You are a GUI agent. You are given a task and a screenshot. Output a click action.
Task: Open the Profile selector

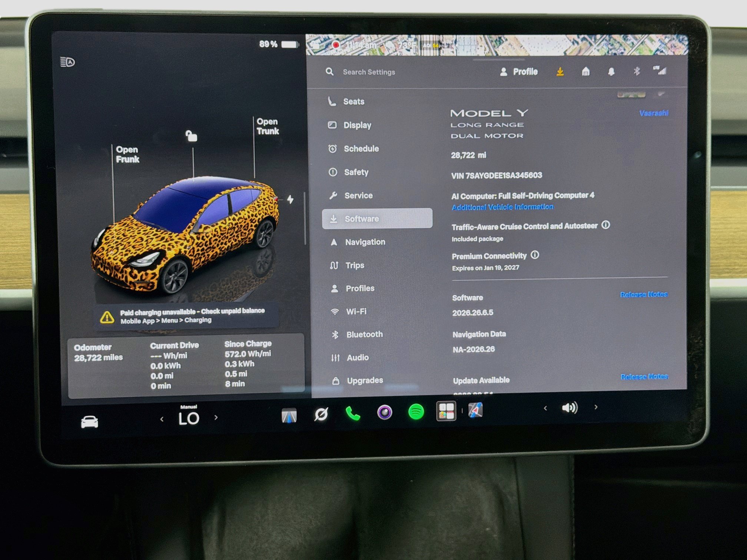point(519,72)
